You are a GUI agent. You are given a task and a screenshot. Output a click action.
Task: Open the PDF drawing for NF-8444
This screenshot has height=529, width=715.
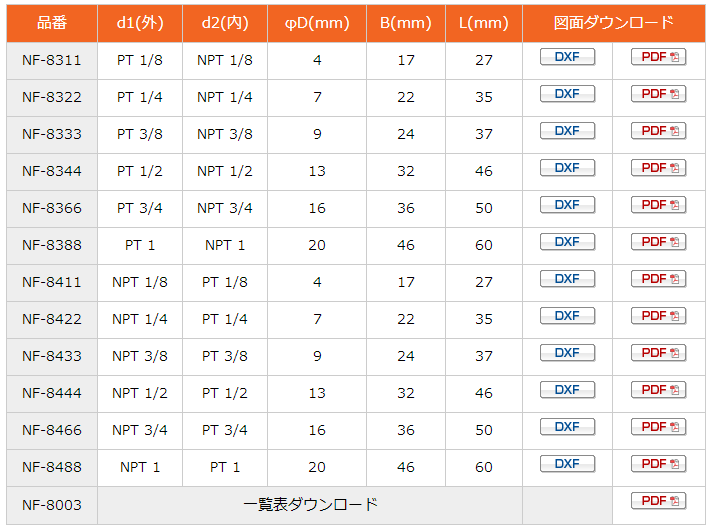pyautogui.click(x=658, y=390)
